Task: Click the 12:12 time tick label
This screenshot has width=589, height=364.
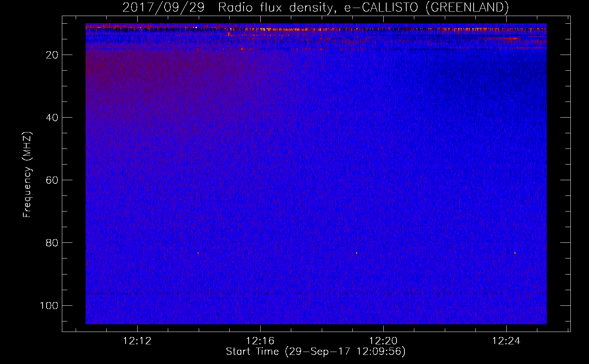Action: (x=137, y=341)
